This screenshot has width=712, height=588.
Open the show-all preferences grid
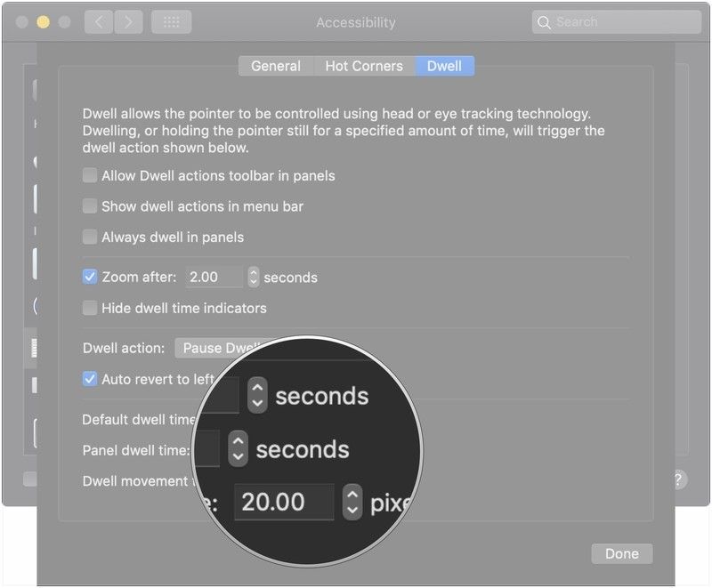tap(171, 22)
